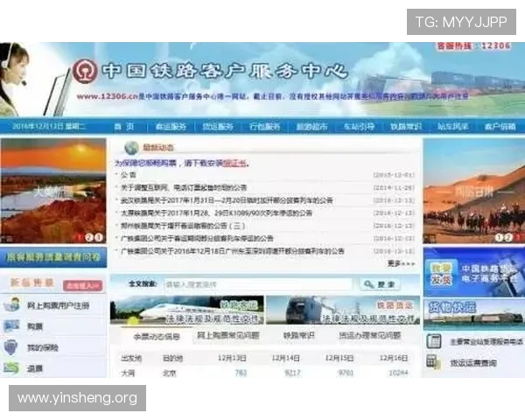Click the 退票 refund icon

point(11,367)
